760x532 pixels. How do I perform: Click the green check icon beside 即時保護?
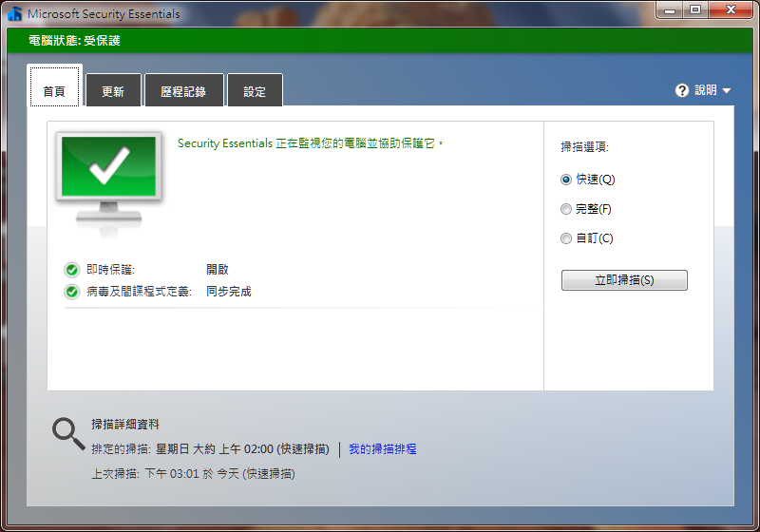[x=71, y=270]
